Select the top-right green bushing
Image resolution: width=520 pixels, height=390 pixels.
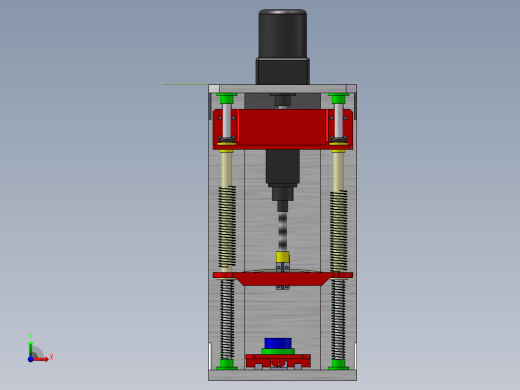click(339, 99)
